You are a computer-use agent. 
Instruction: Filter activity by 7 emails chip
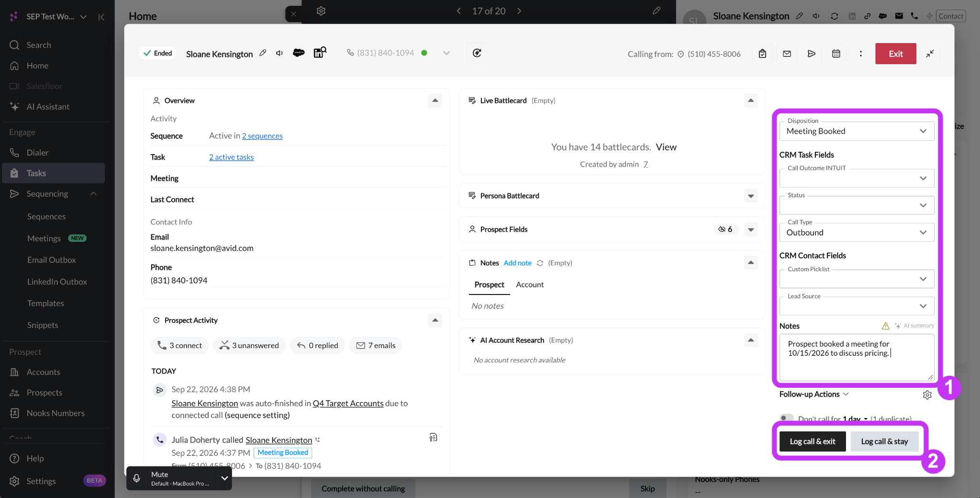pos(376,345)
